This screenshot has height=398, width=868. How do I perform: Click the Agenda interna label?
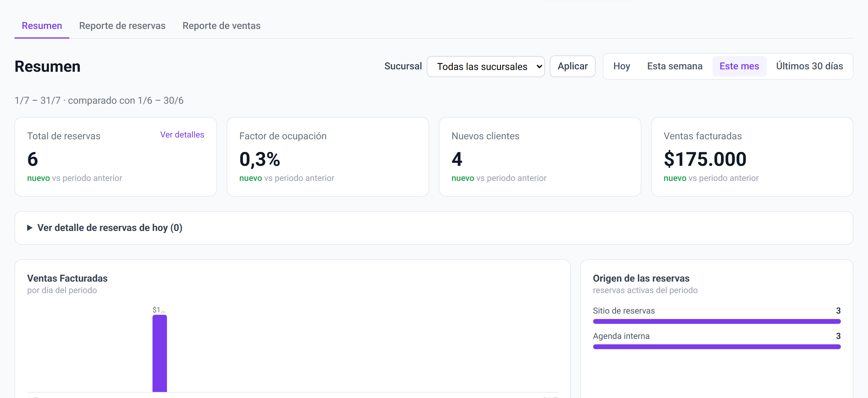[x=621, y=336]
